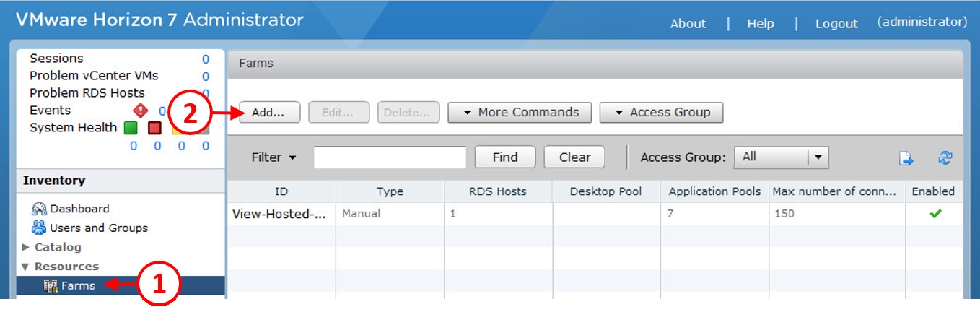Click the green System Health indicator

pos(131,128)
